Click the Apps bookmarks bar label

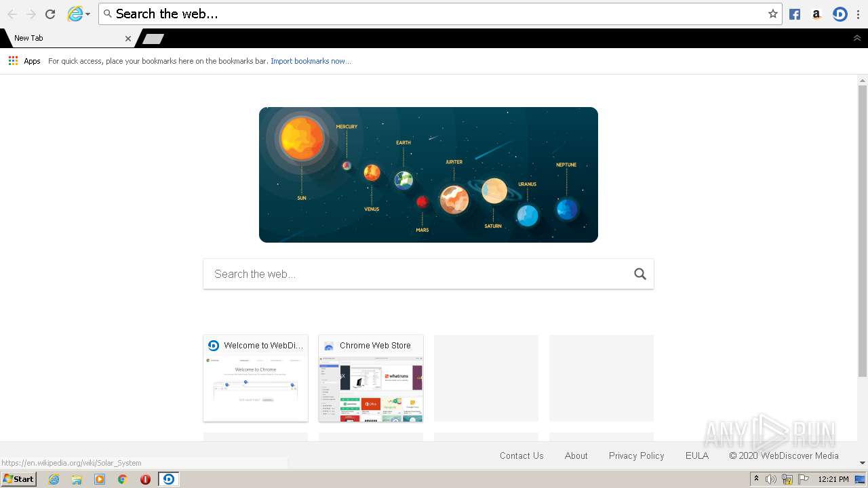(x=32, y=61)
